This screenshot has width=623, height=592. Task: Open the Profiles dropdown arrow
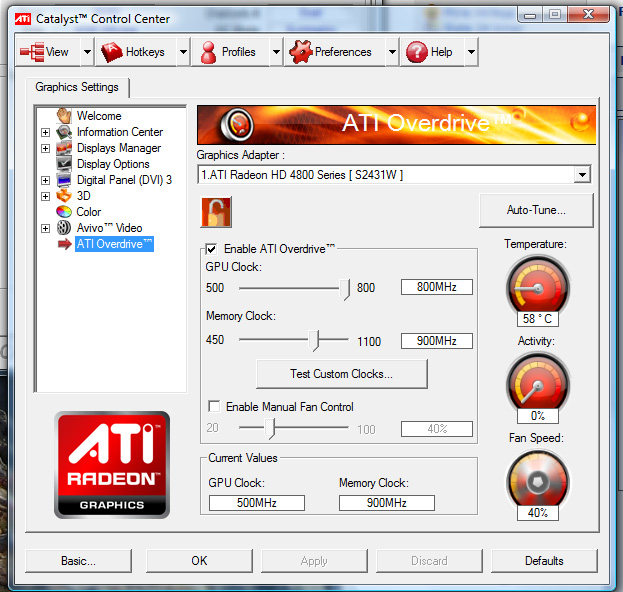(276, 52)
